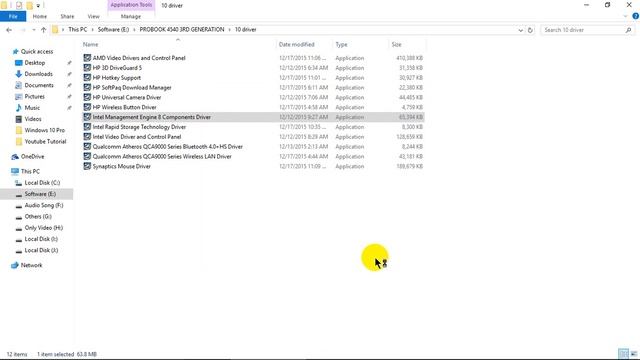Expand breadcrumb arrow after PROBOOK 4540 3RD GENERATION

tap(229, 30)
